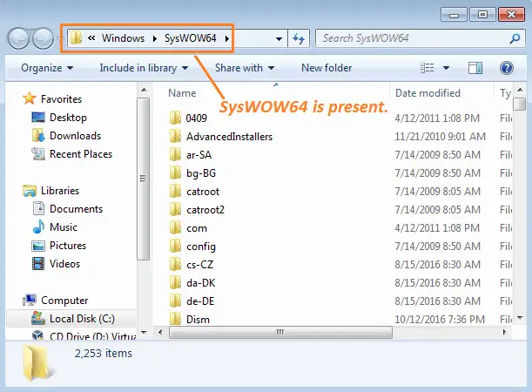532x392 pixels.
Task: Maximize the Explorer window
Action: (x=482, y=15)
